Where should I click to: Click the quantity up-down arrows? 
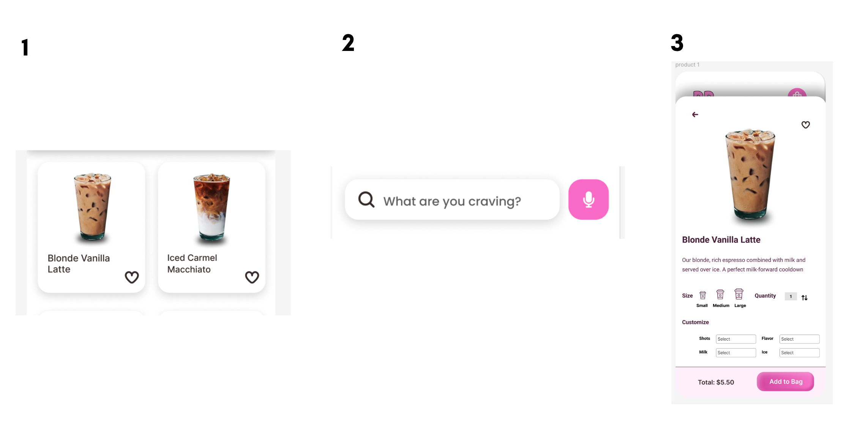click(804, 298)
